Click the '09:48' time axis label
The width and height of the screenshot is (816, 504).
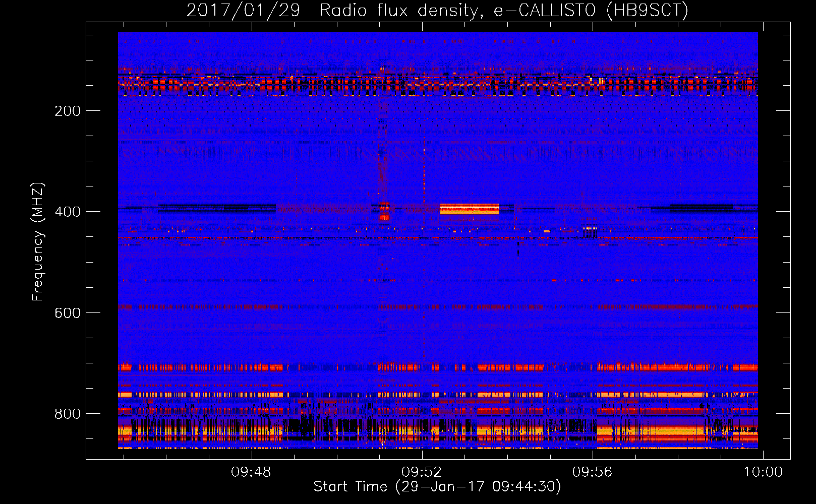(251, 472)
